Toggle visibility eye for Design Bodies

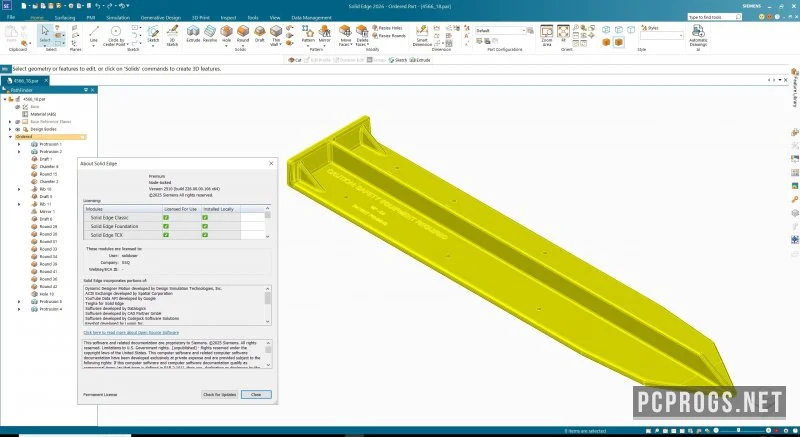(x=18, y=130)
